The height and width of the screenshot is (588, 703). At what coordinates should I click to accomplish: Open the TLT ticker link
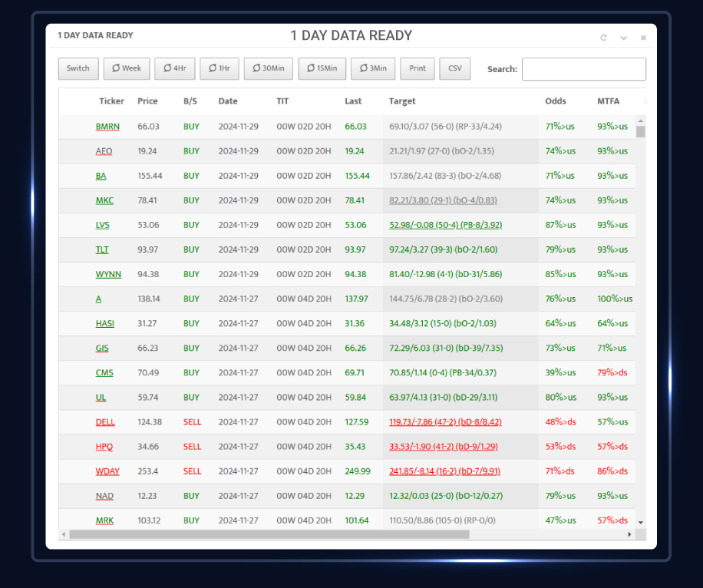102,249
